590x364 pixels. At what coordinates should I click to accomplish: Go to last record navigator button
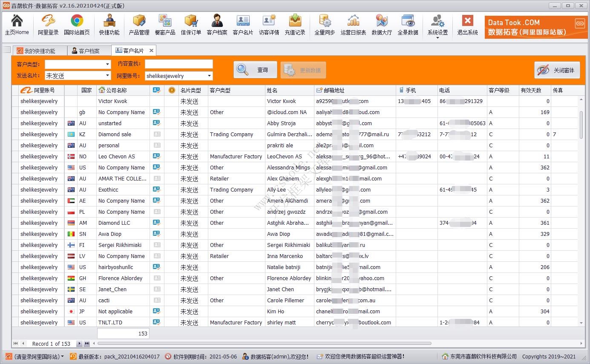point(86,344)
